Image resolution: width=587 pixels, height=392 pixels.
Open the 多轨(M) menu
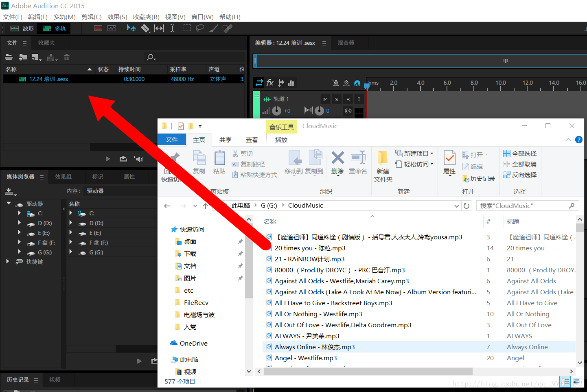click(x=64, y=17)
